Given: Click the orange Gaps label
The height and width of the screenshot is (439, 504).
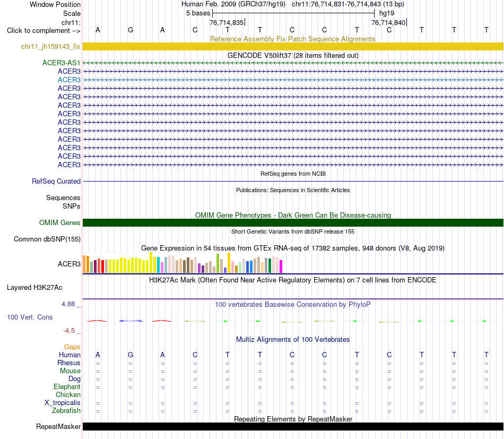Looking at the screenshot, I should click(72, 347).
